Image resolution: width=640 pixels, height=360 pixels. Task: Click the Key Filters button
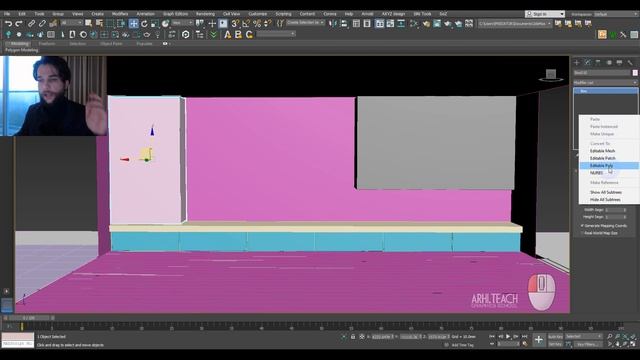point(588,344)
